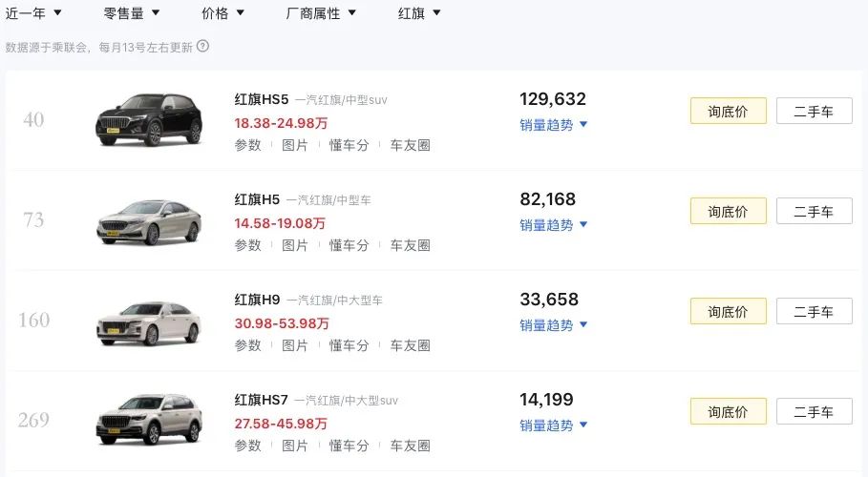868x477 pixels.
Task: Expand the 零售量 filter dropdown
Action: [x=132, y=13]
